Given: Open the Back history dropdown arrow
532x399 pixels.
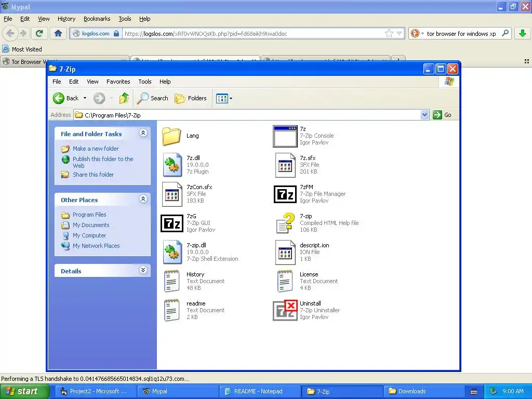Looking at the screenshot, I should (85, 98).
